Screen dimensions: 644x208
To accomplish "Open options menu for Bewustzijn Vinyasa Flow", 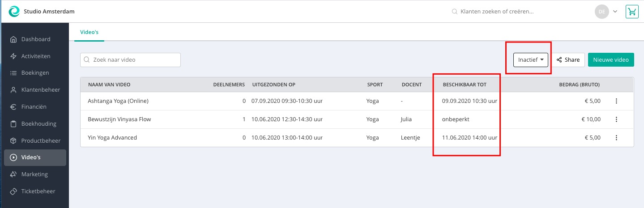I will (x=616, y=119).
